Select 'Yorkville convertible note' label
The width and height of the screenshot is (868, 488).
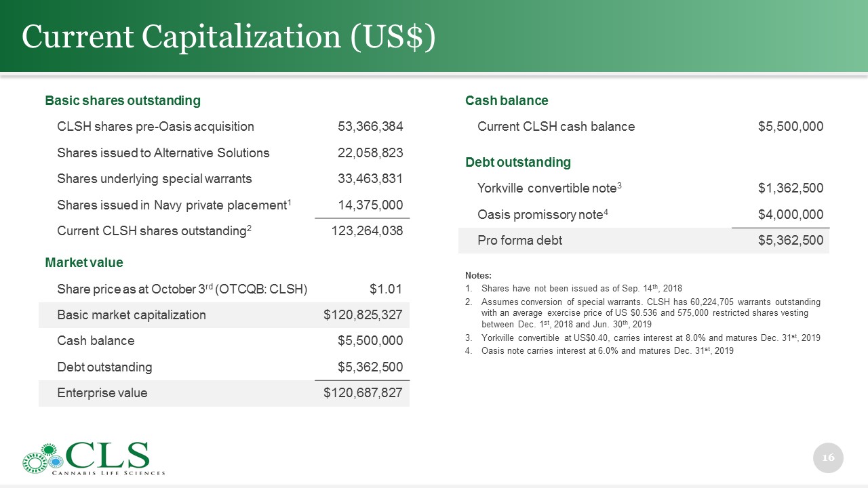(x=550, y=188)
